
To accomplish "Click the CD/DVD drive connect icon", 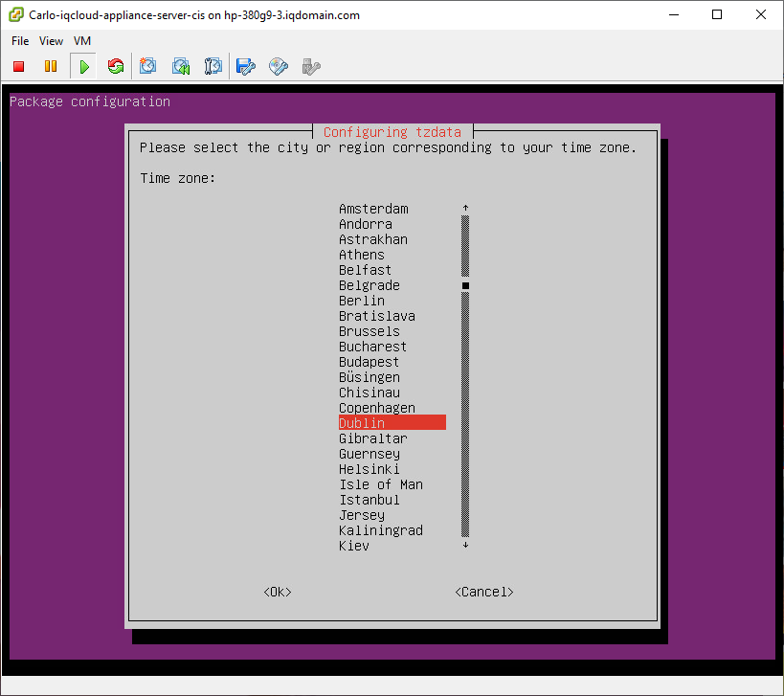I will 279,66.
